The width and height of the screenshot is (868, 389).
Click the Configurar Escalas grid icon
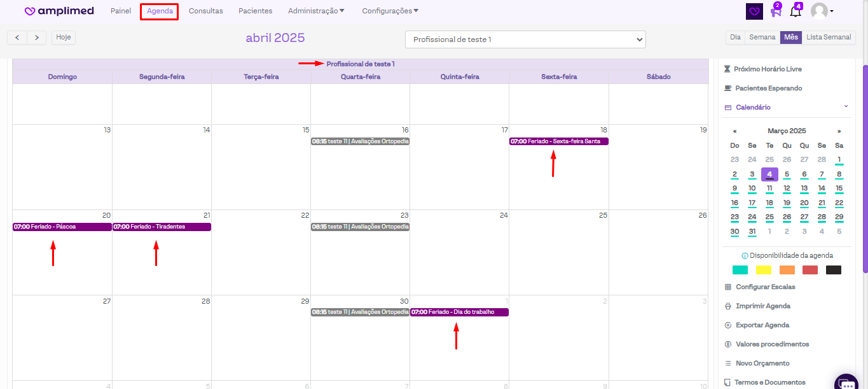click(x=728, y=287)
